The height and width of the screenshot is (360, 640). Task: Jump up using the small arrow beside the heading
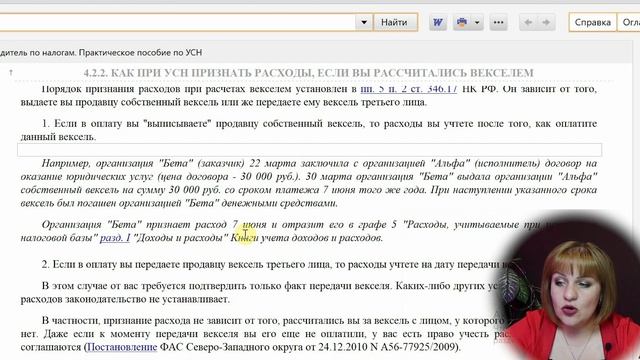click(x=11, y=72)
